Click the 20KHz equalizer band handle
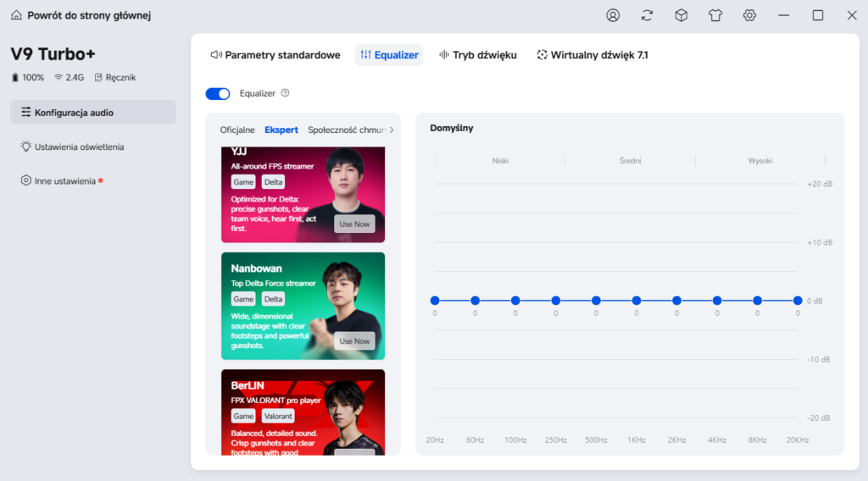This screenshot has width=868, height=481. point(798,301)
